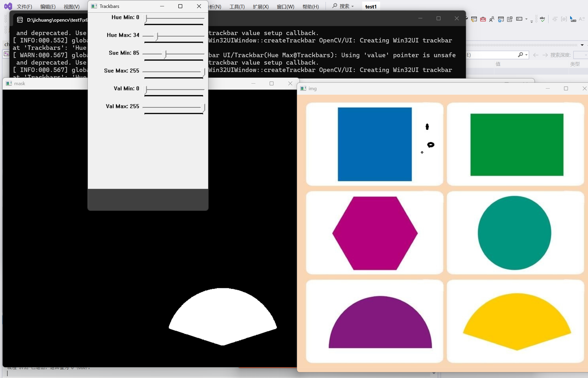
Task: Minimize the Trackbars window
Action: 162,6
